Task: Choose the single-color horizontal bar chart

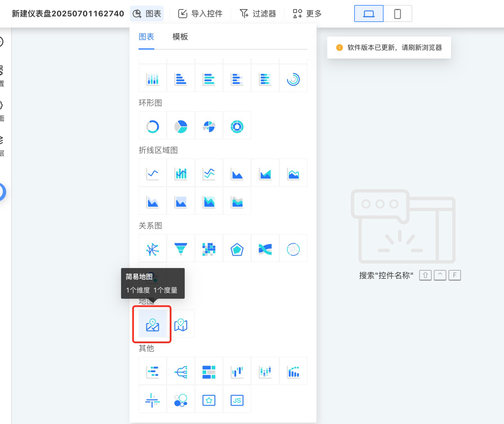Action: click(181, 79)
